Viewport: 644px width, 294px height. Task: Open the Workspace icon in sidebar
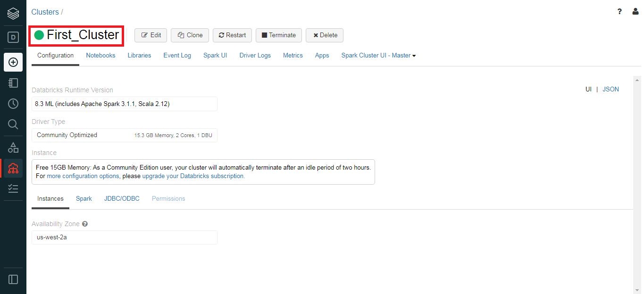tap(13, 83)
